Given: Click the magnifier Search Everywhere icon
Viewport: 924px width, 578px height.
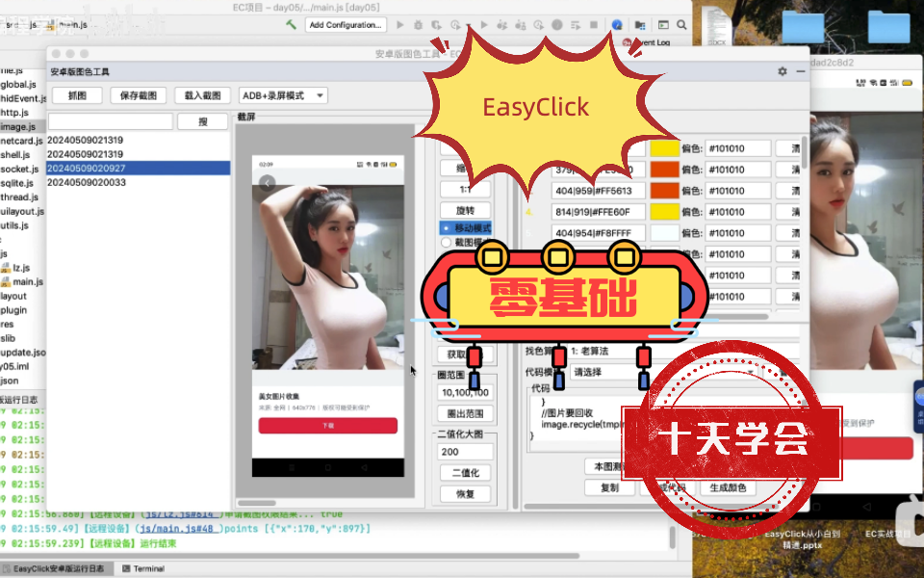Looking at the screenshot, I should pyautogui.click(x=681, y=25).
